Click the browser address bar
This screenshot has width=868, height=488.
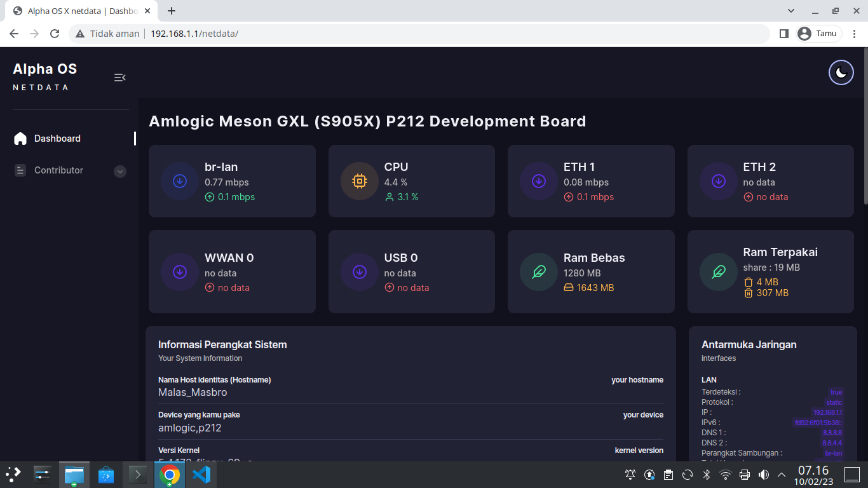coord(419,34)
